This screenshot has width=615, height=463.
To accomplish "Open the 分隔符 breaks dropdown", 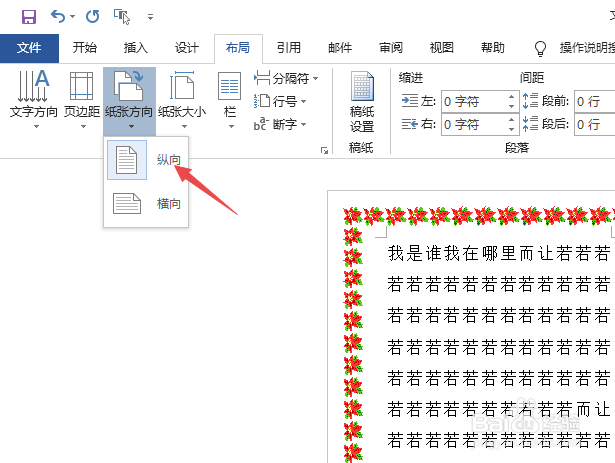I will [x=286, y=78].
